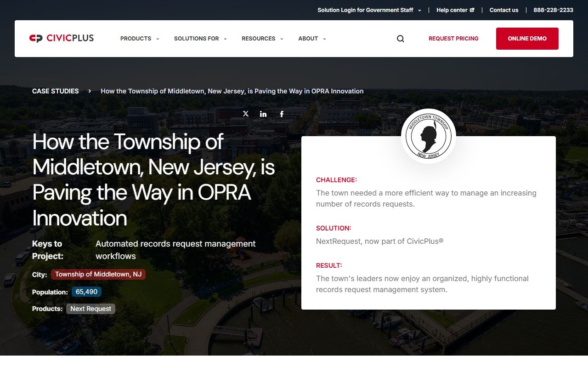Click the RESULT: heading
Viewport: 588px width, 368px height.
point(329,265)
